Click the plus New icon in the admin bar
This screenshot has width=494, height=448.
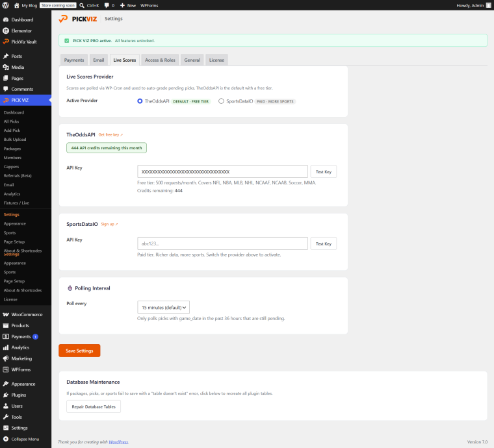pyautogui.click(x=123, y=5)
